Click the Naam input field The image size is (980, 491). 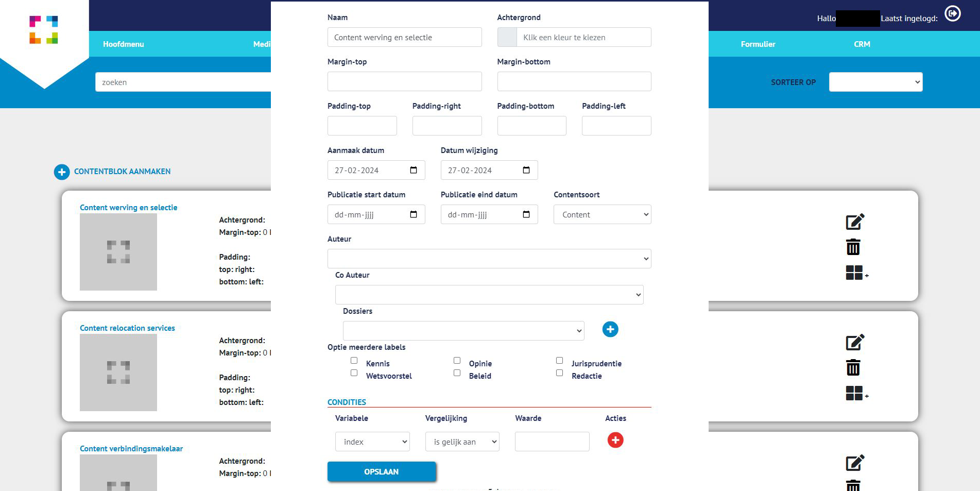click(405, 37)
